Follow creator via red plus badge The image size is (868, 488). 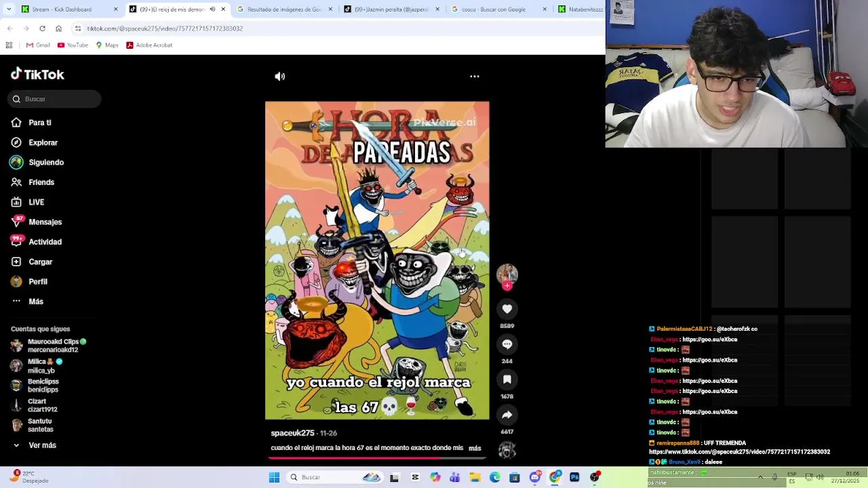click(507, 286)
